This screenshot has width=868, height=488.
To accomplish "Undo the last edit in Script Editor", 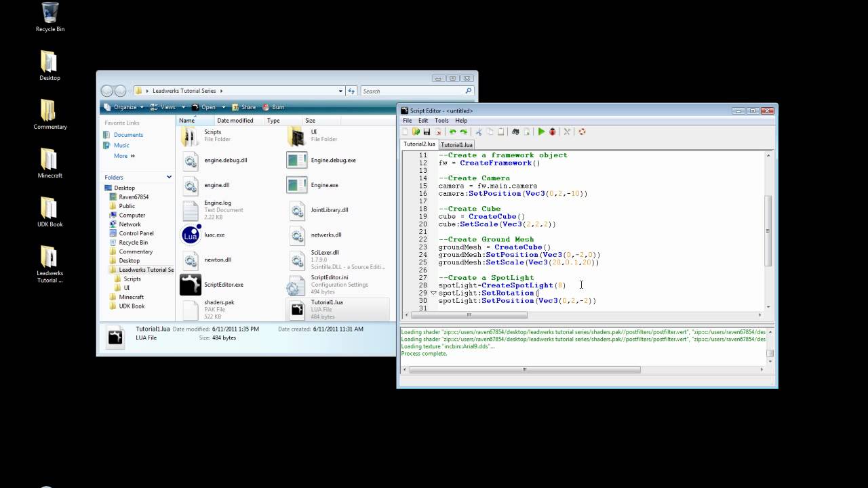I will pos(453,131).
